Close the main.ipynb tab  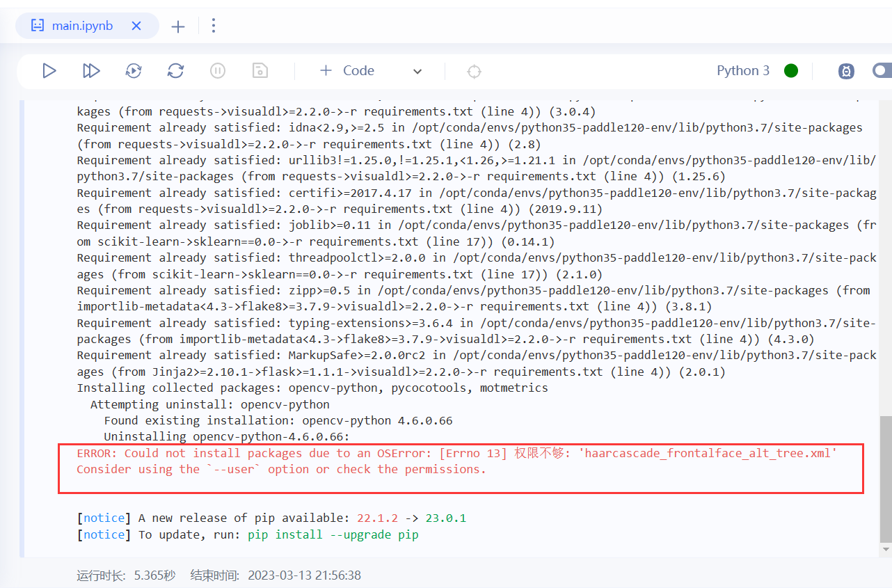pos(136,25)
